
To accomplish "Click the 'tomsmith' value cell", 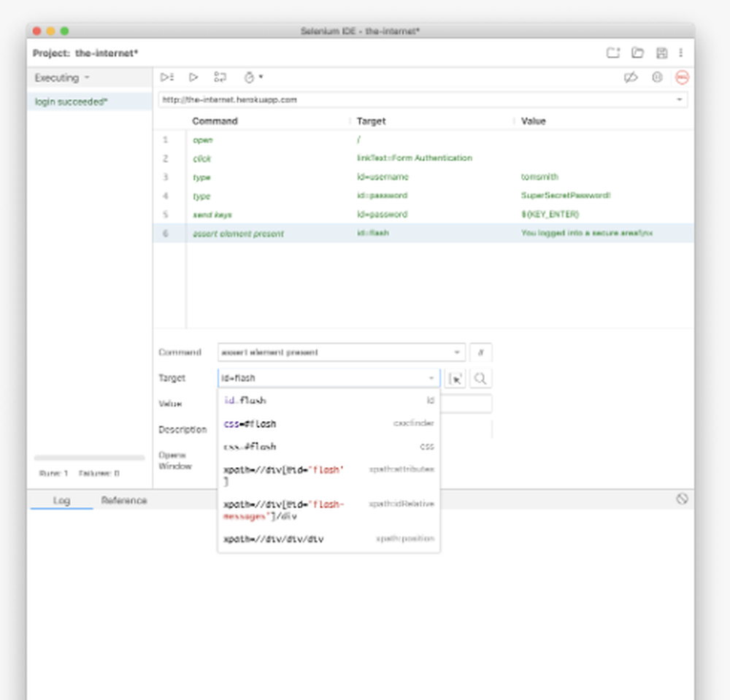I will tap(539, 177).
